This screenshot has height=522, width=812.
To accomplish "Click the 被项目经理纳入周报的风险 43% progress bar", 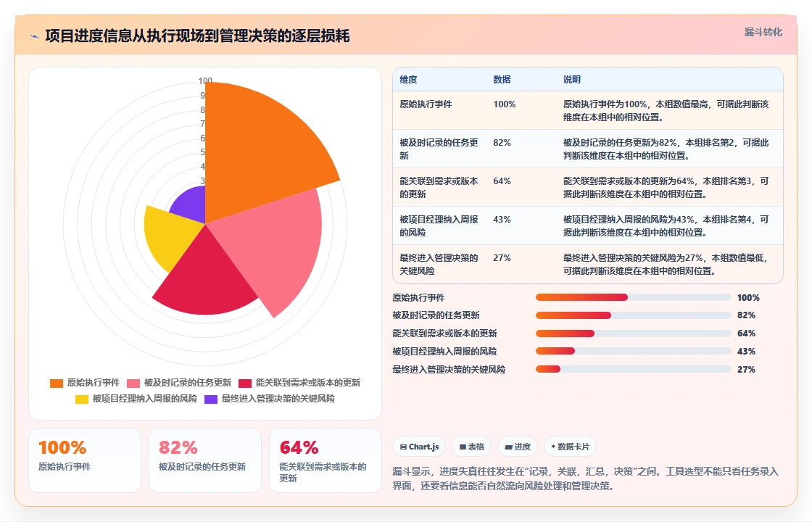I will tap(634, 351).
